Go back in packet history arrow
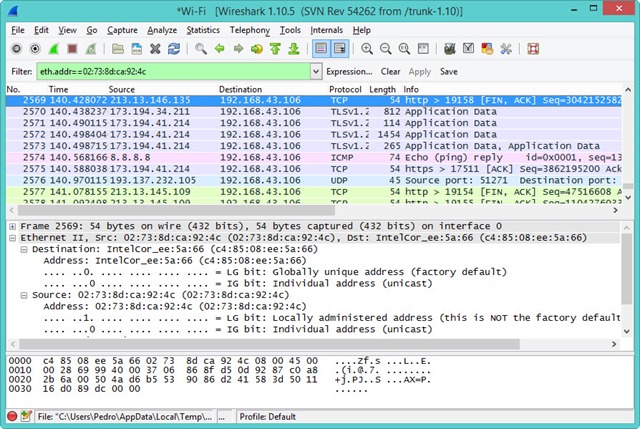Viewport: 640px width, 429px height. click(x=220, y=49)
